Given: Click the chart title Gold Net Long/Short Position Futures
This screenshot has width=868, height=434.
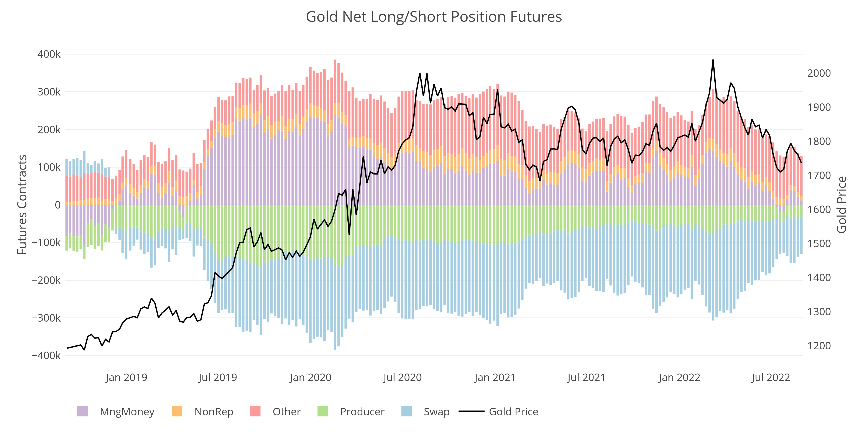Looking at the screenshot, I should [434, 17].
